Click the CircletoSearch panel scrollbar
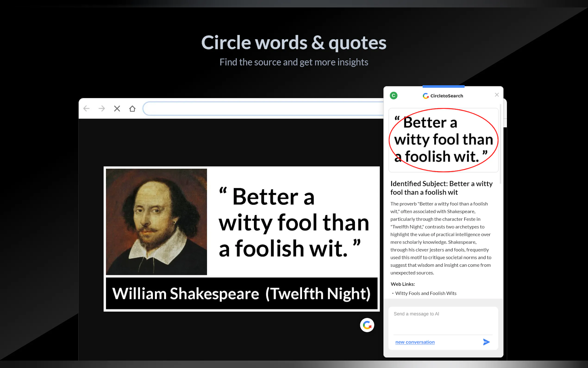Viewport: 588px width, 368px height. point(500,144)
